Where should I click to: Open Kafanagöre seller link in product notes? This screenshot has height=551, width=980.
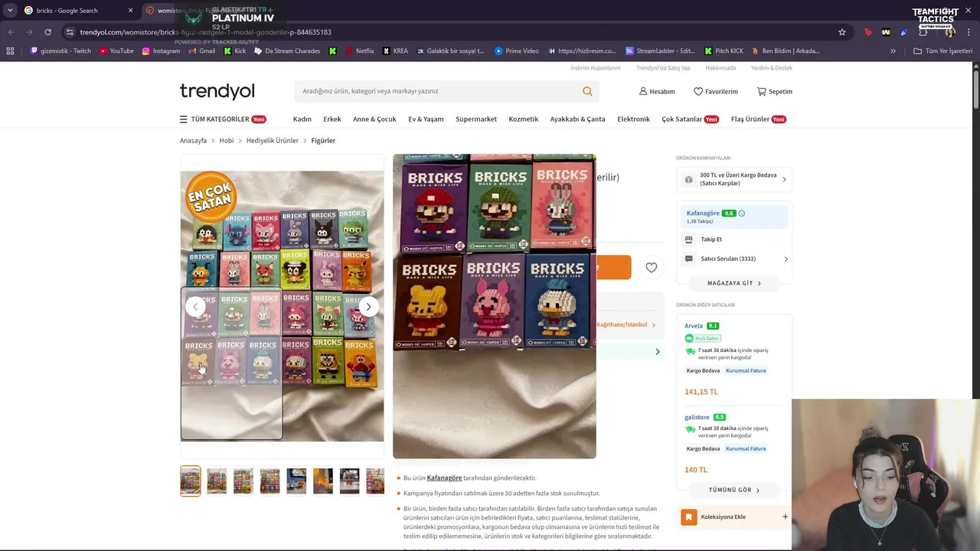point(444,478)
